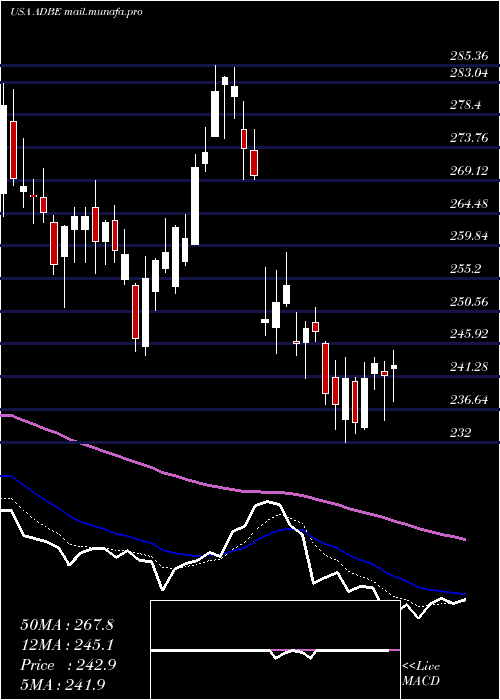Viewport: 500px width, 700px height.
Task: Select the 232 price axis label
Action: point(460,433)
